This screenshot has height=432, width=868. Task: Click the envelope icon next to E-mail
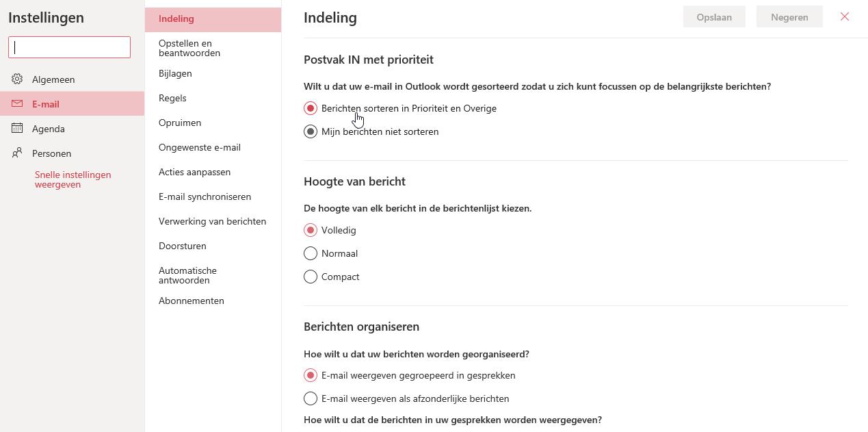pyautogui.click(x=17, y=104)
